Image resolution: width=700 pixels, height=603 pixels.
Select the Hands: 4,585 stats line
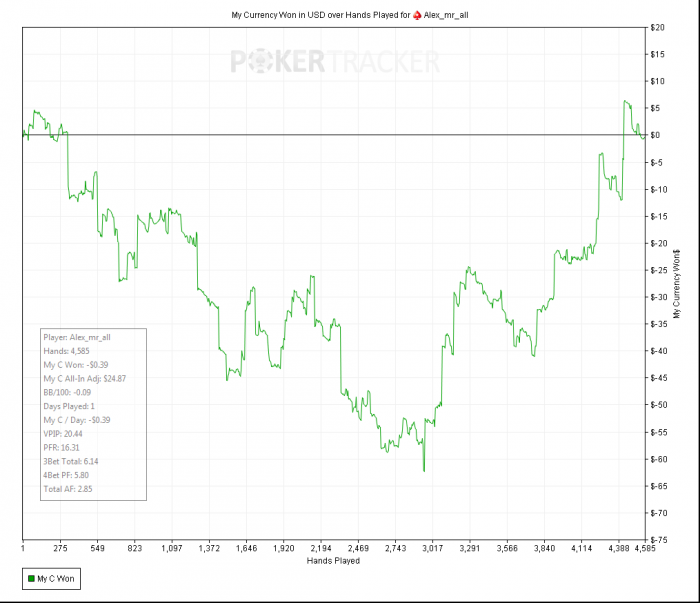coord(67,351)
